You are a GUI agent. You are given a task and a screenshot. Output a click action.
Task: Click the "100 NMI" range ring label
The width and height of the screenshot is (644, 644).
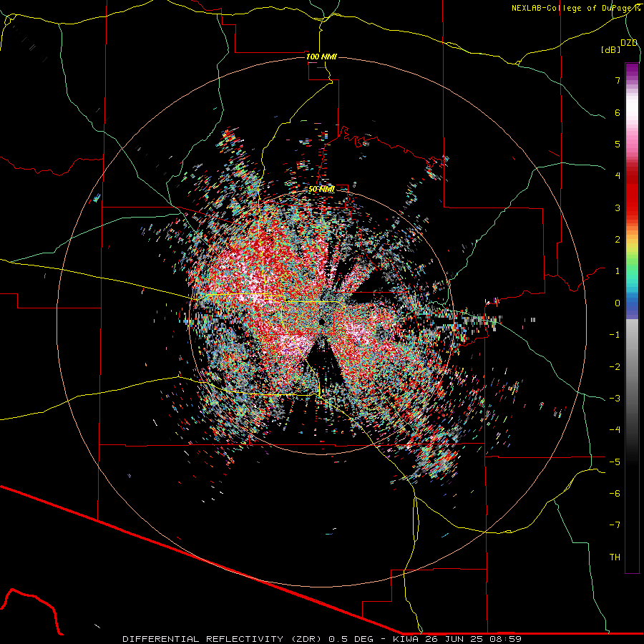[321, 57]
